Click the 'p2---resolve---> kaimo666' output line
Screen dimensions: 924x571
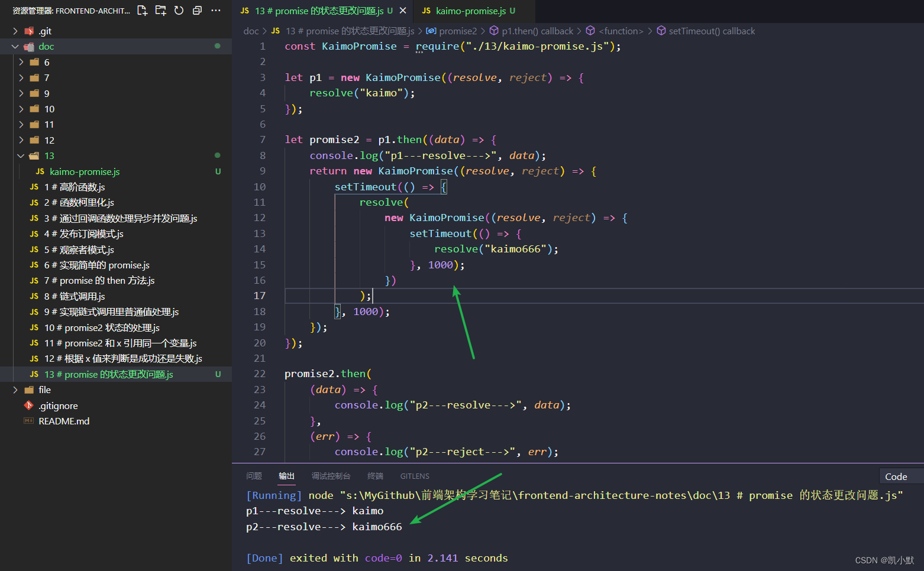click(x=324, y=527)
